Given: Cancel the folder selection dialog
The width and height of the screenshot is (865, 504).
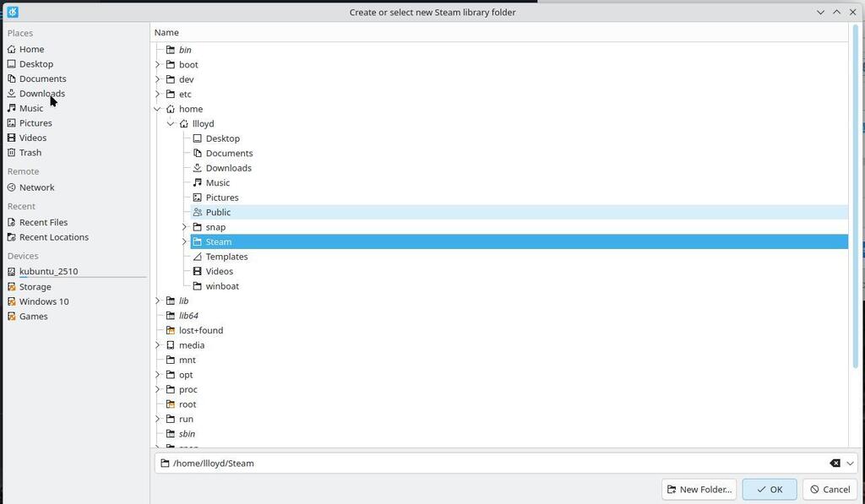Looking at the screenshot, I should [830, 489].
